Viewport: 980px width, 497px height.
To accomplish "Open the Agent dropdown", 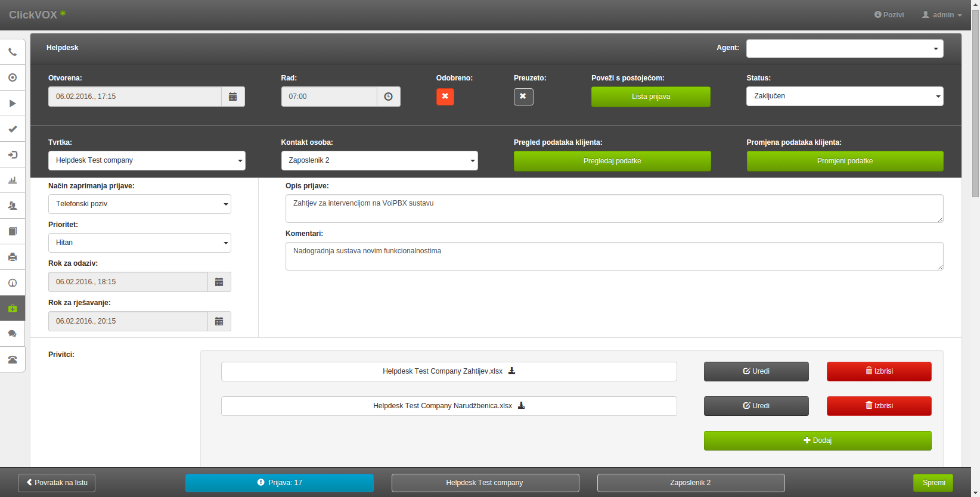I will (x=844, y=48).
